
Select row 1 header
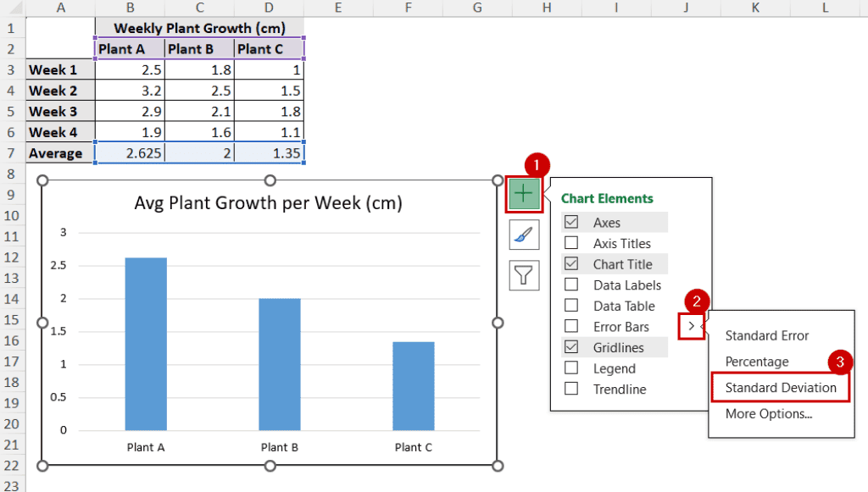10,28
